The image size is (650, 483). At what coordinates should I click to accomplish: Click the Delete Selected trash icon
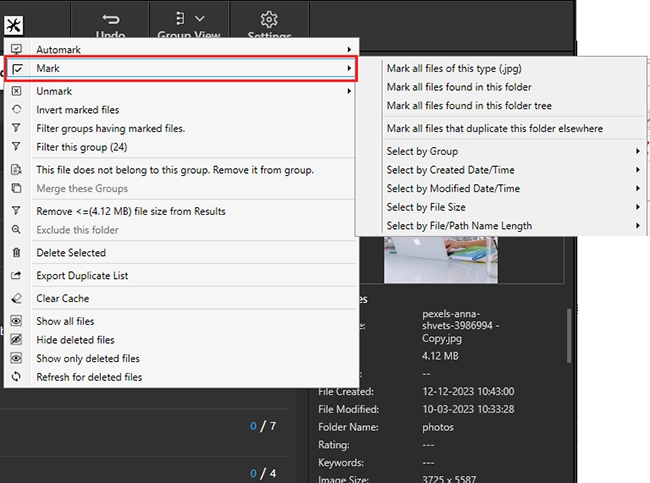[x=16, y=252]
